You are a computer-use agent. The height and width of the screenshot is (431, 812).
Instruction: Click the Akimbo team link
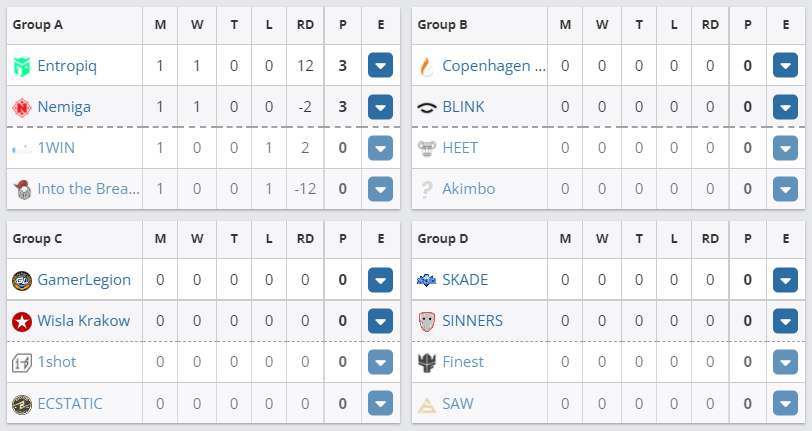pyautogui.click(x=468, y=188)
